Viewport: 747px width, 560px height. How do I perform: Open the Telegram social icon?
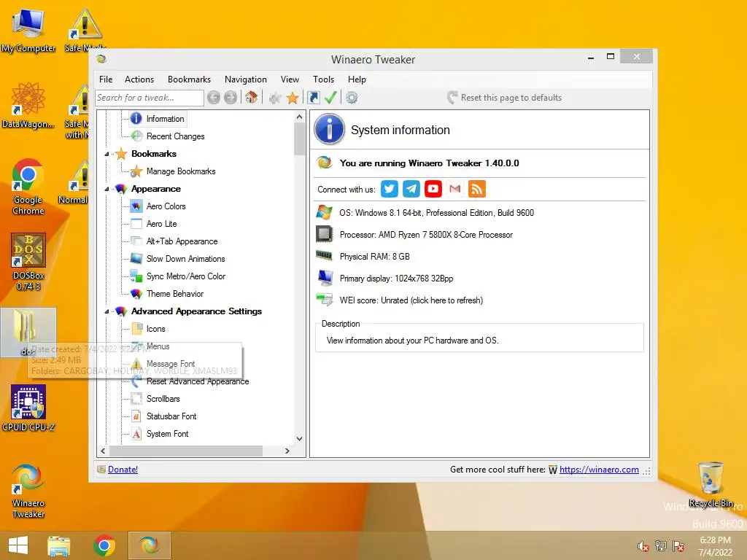(x=411, y=189)
